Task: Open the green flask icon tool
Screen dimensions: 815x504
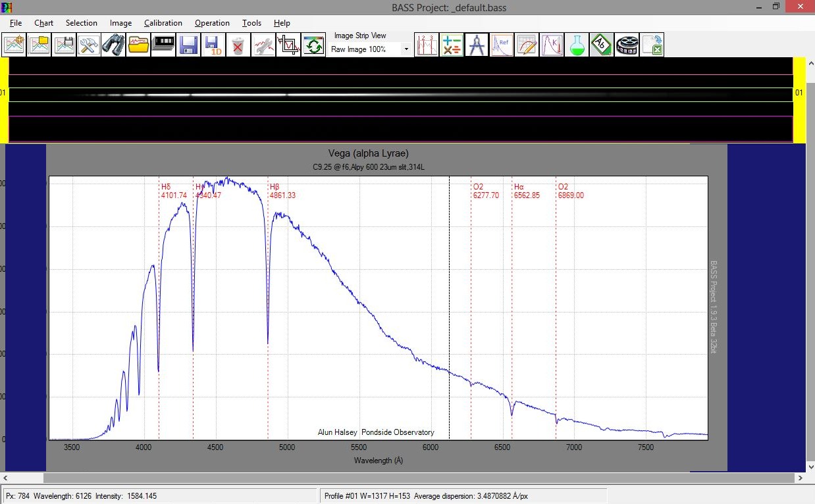Action: (577, 45)
